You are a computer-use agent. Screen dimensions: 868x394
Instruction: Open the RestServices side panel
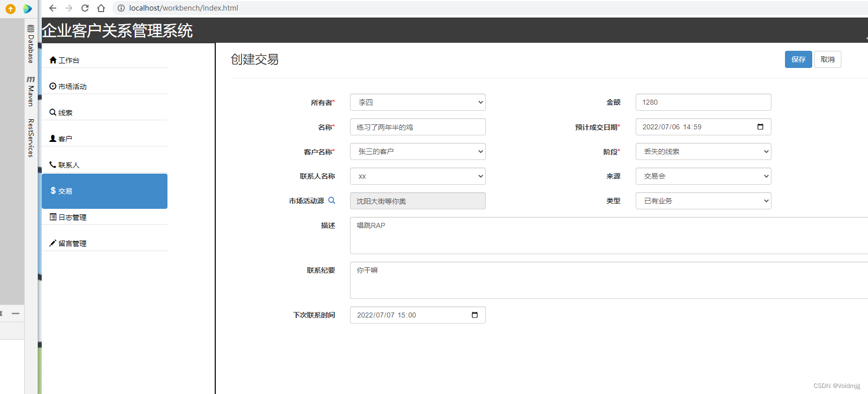pyautogui.click(x=31, y=138)
